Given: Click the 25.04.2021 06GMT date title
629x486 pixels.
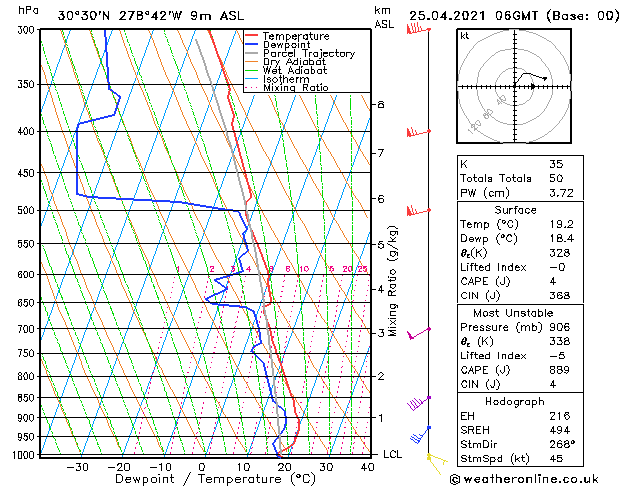Looking at the screenshot, I should 473,16.
